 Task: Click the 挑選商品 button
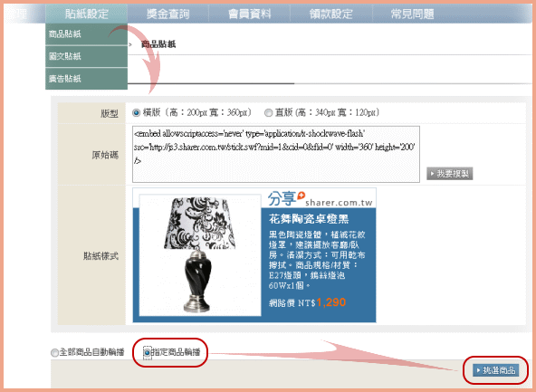coord(495,370)
